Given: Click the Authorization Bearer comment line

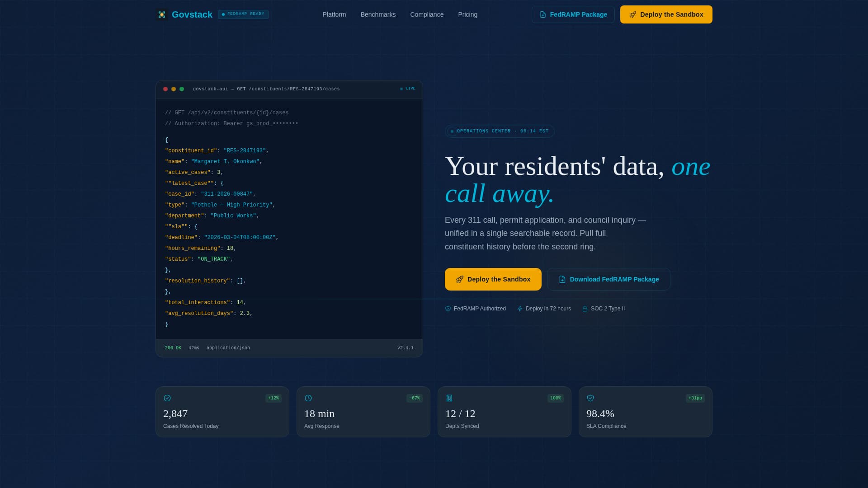Looking at the screenshot, I should tap(231, 124).
